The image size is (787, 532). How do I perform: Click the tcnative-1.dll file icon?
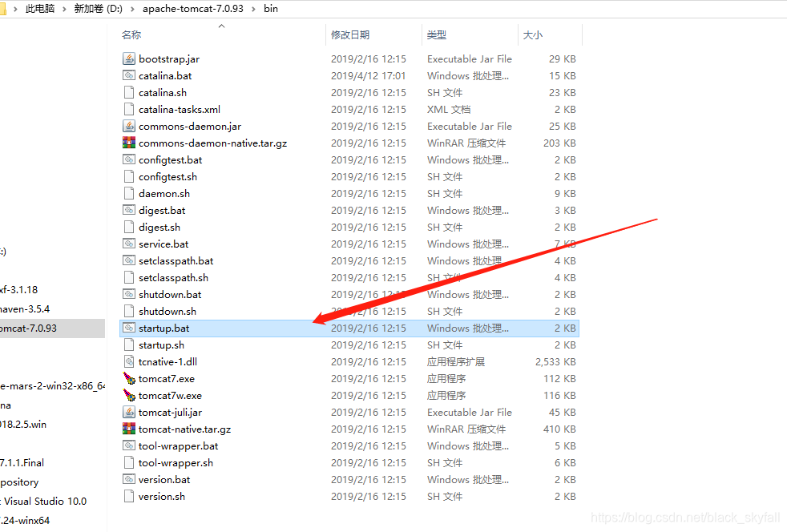pos(129,361)
